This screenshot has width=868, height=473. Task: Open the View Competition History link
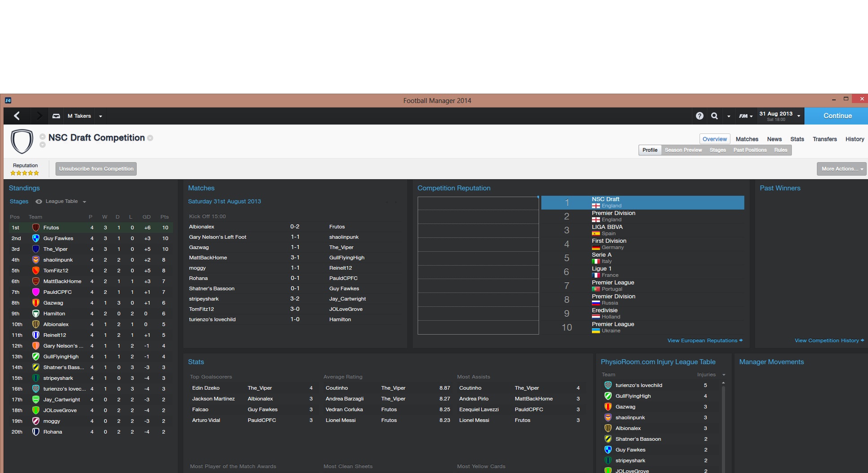click(x=829, y=340)
